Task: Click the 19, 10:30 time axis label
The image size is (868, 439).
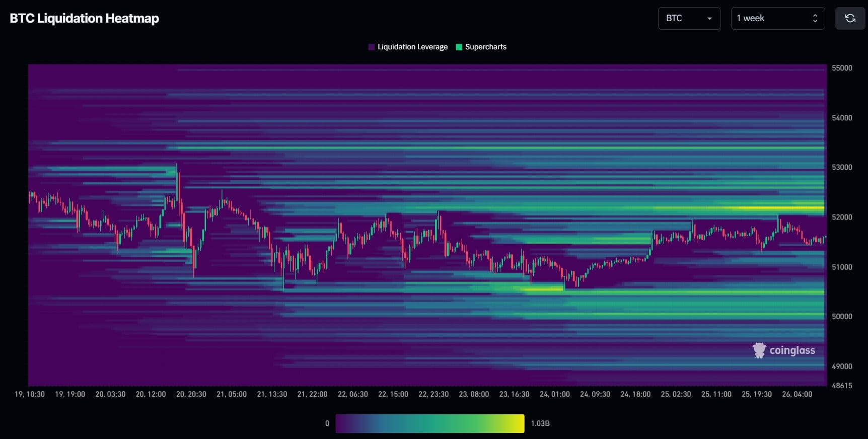Action: 30,394
